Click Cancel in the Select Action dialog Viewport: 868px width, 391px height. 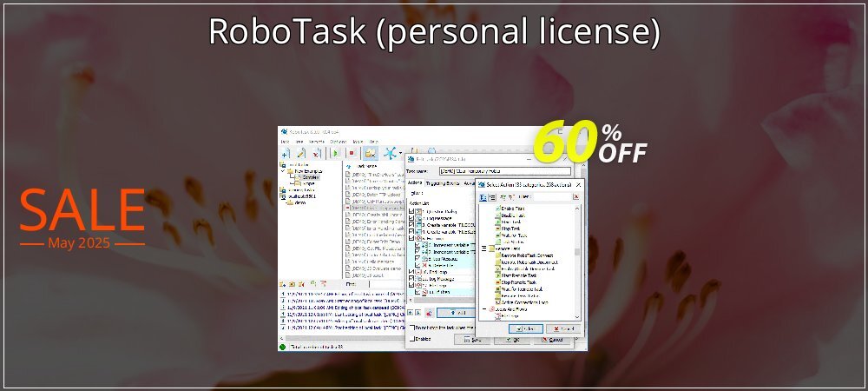click(563, 328)
